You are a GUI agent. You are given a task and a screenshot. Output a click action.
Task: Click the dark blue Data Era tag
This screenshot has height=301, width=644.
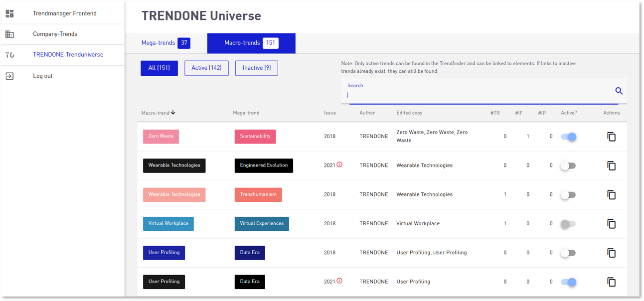(250, 253)
